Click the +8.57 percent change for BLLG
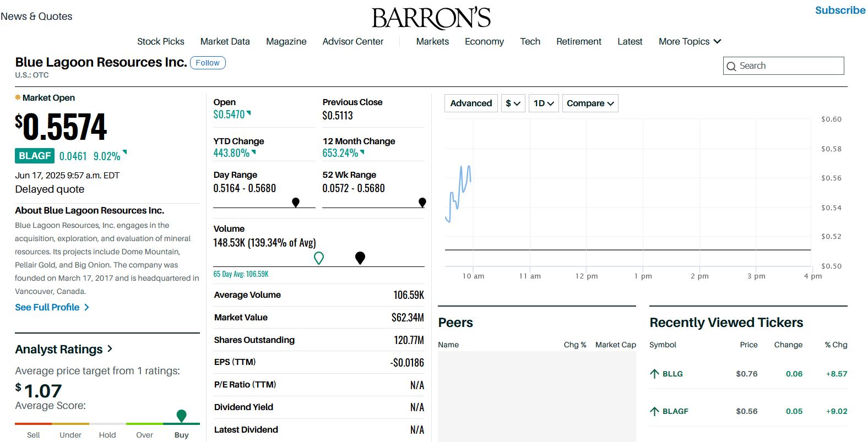 pos(837,374)
